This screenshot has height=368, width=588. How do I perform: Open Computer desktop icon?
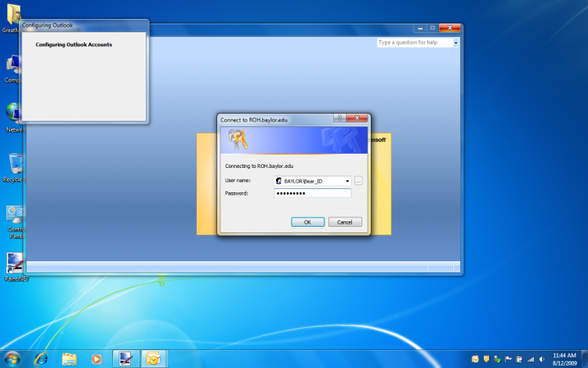pos(13,68)
